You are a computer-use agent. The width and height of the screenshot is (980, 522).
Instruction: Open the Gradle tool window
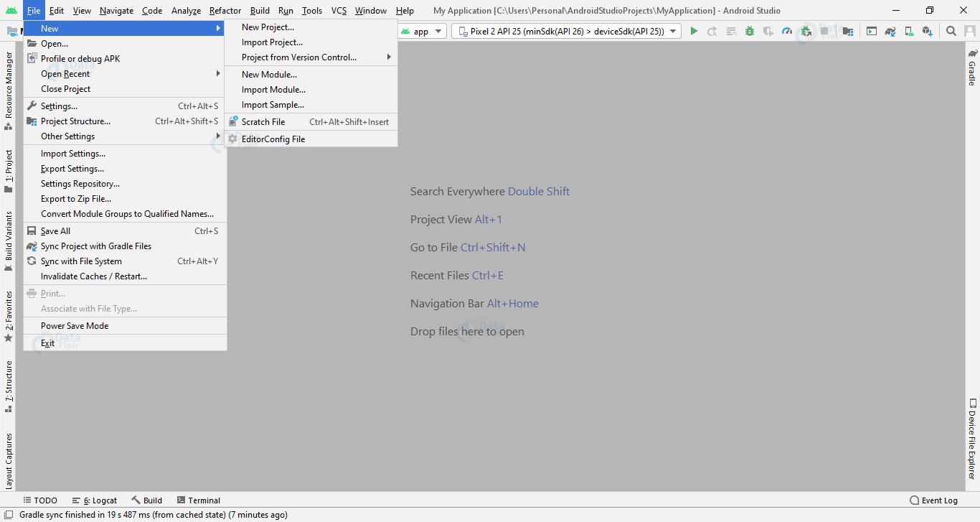pos(973,67)
